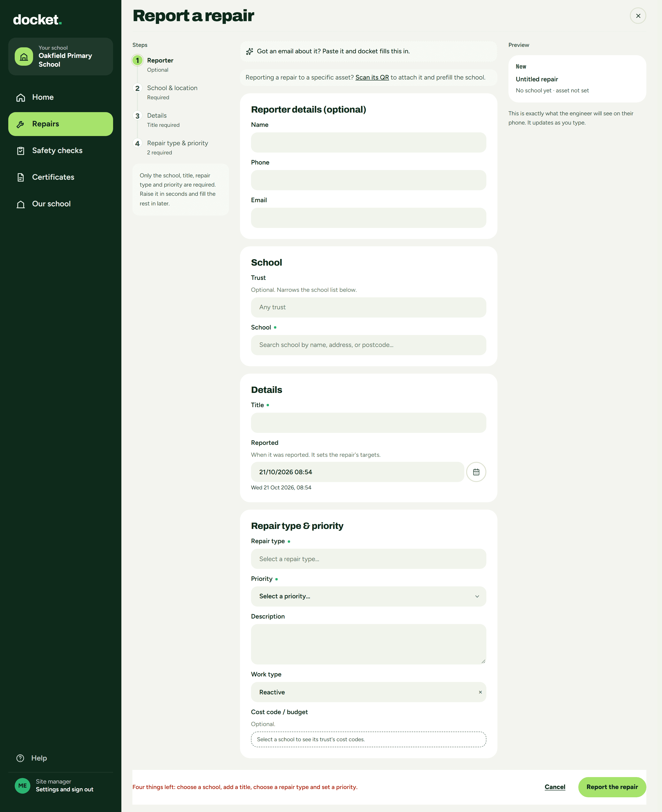The image size is (662, 812).
Task: Click the Safety checks clipboard icon
Action: [x=21, y=151]
